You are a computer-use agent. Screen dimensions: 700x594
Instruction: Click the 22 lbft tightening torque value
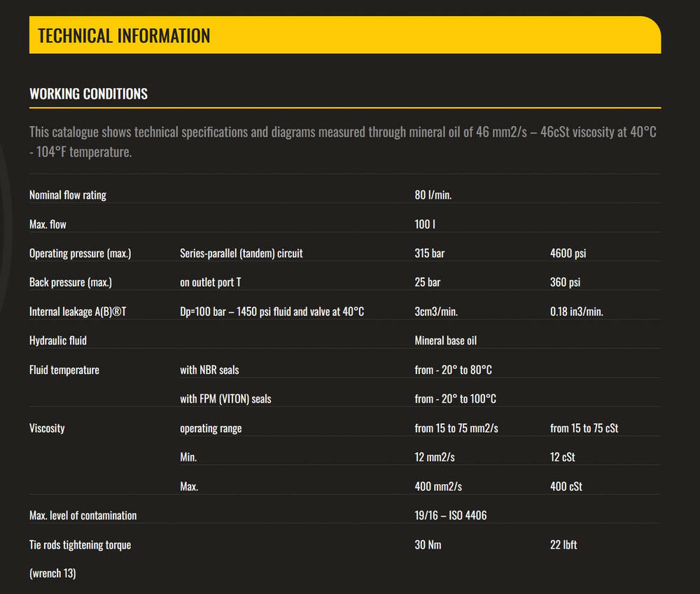click(563, 544)
